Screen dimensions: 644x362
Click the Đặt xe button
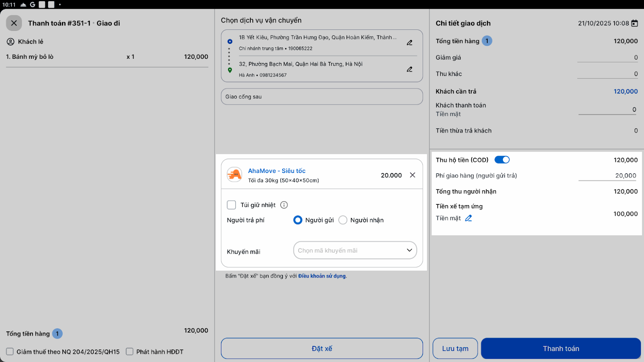(x=322, y=348)
